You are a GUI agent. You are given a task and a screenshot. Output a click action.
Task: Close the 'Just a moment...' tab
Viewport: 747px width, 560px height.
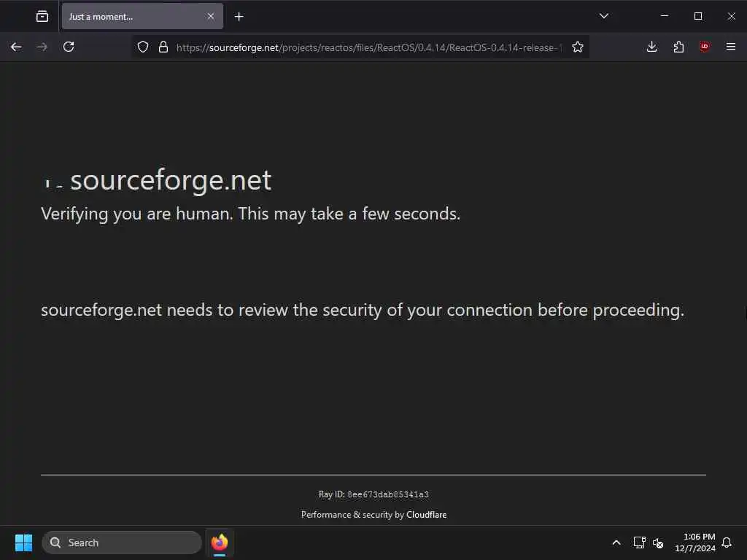coord(211,17)
